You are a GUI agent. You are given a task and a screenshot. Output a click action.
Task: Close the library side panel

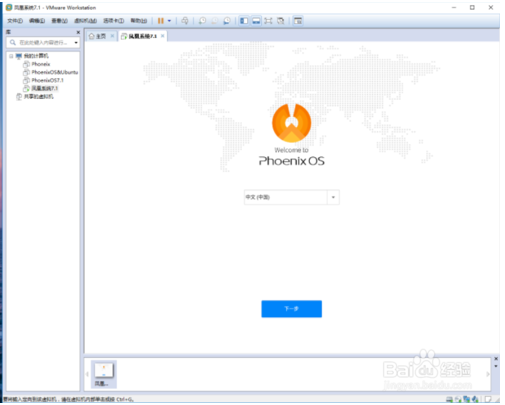click(78, 32)
